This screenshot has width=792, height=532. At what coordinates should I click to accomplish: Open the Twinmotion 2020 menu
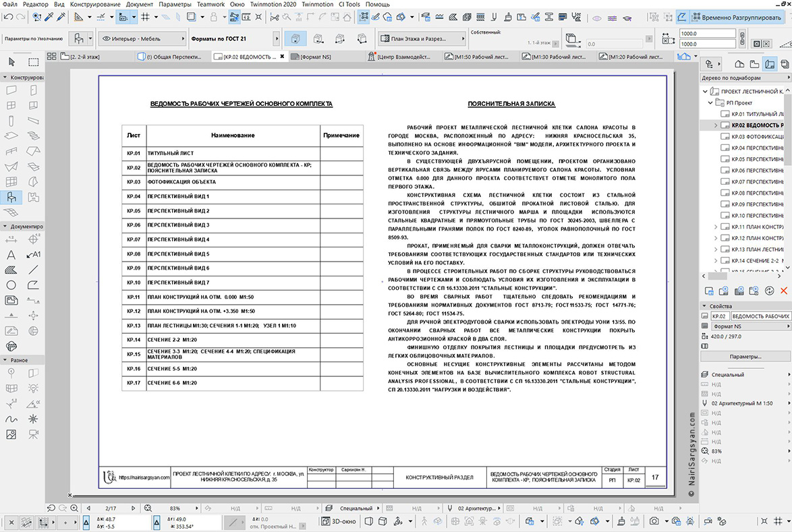click(x=273, y=4)
